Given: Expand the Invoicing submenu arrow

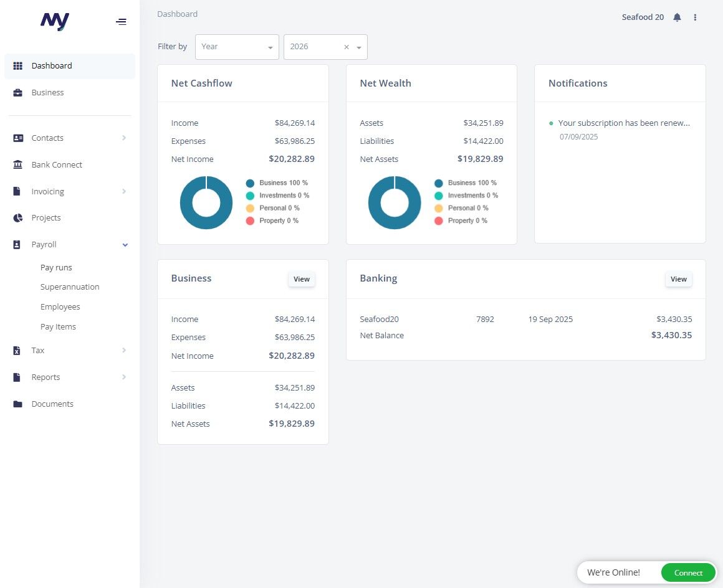Looking at the screenshot, I should click(x=124, y=191).
